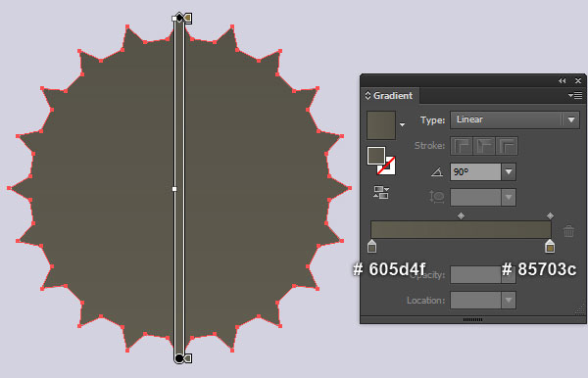Expand the aspect ratio dropdown arrow
The image size is (588, 378).
pos(509,198)
